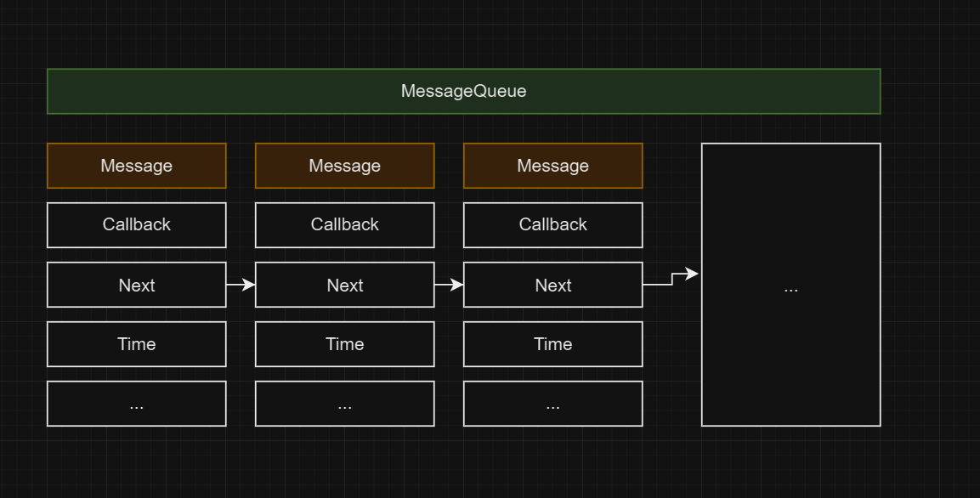Click the first Next pointer box

136,285
